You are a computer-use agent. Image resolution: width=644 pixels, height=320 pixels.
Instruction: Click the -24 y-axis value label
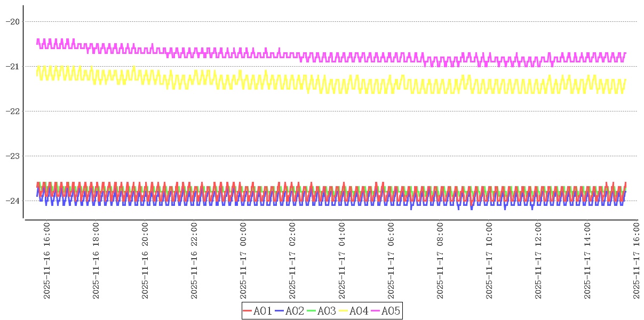12,201
